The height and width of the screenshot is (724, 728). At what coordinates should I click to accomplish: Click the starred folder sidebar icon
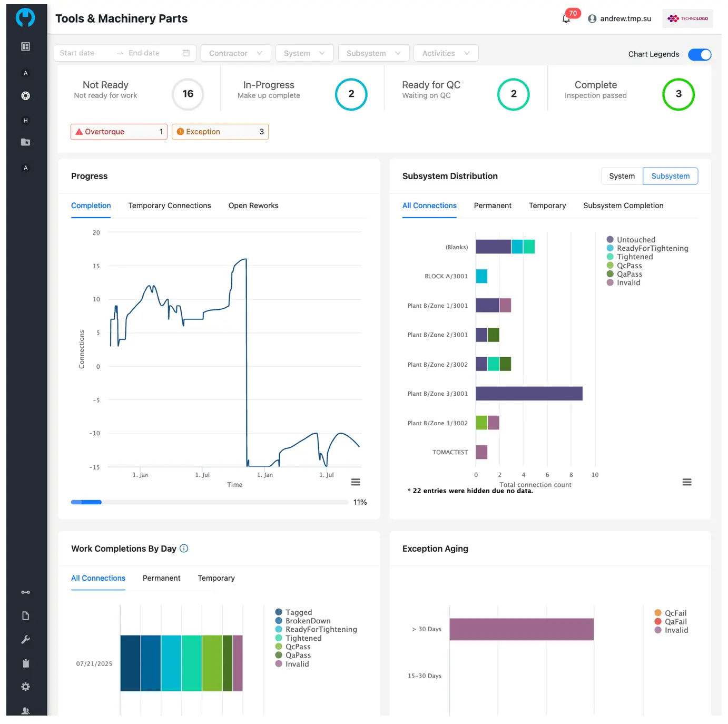25,142
